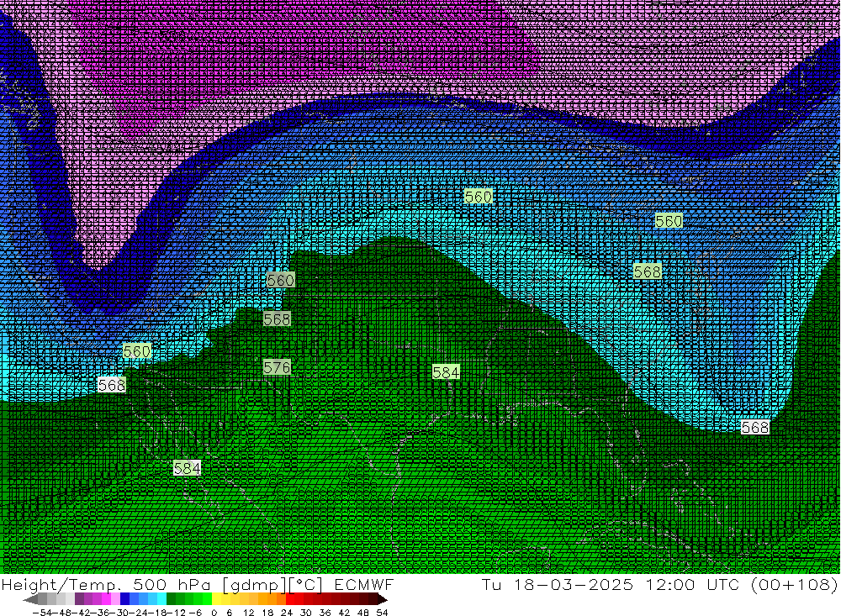Click the darkest green legend swatch
841x616 pixels.
pyautogui.click(x=171, y=599)
